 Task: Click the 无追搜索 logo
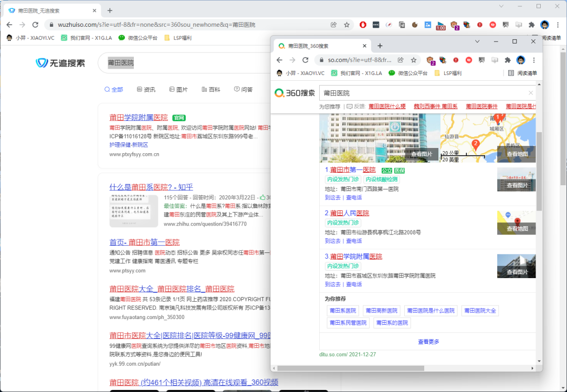click(60, 63)
